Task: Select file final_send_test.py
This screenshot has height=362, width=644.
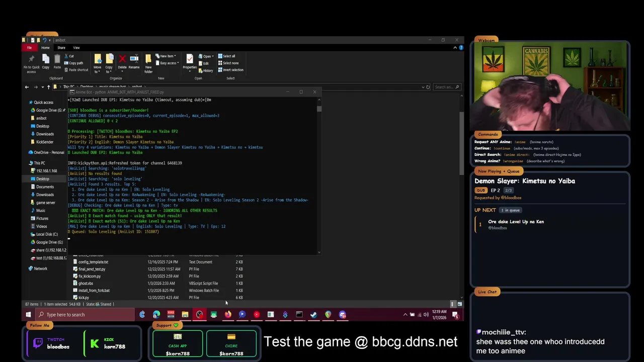Action: [x=92, y=269]
